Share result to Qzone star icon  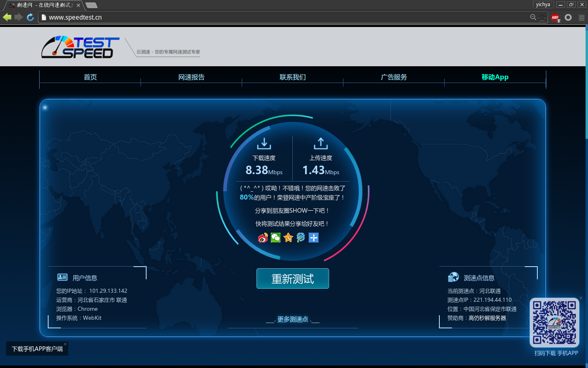288,238
